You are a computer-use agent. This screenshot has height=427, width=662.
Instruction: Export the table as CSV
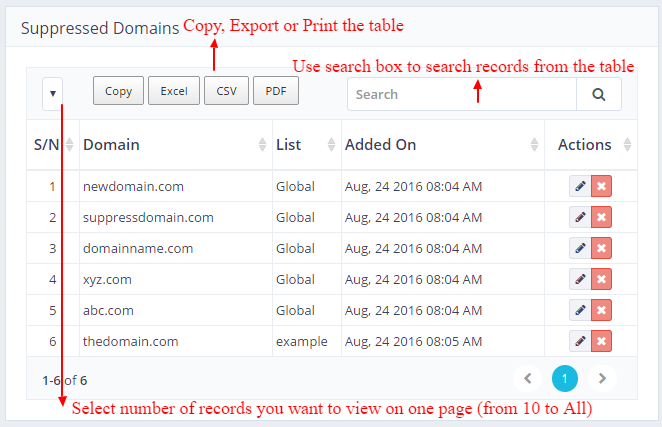point(226,91)
